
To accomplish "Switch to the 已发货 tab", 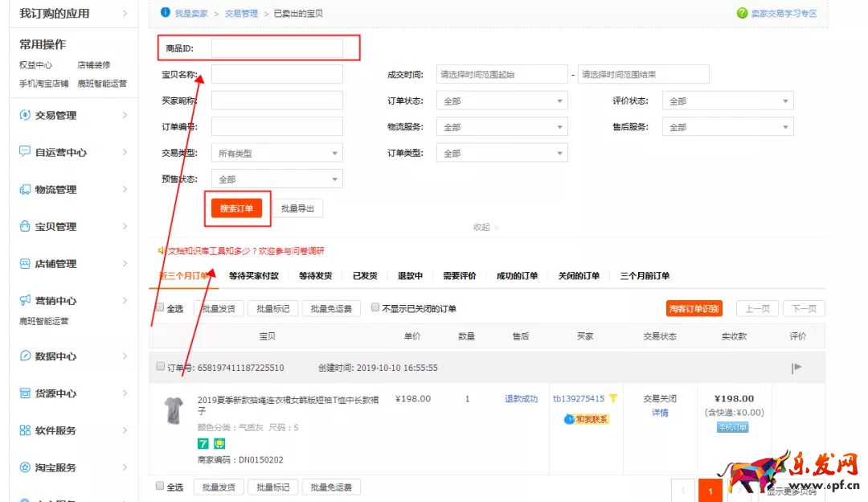I will [364, 275].
